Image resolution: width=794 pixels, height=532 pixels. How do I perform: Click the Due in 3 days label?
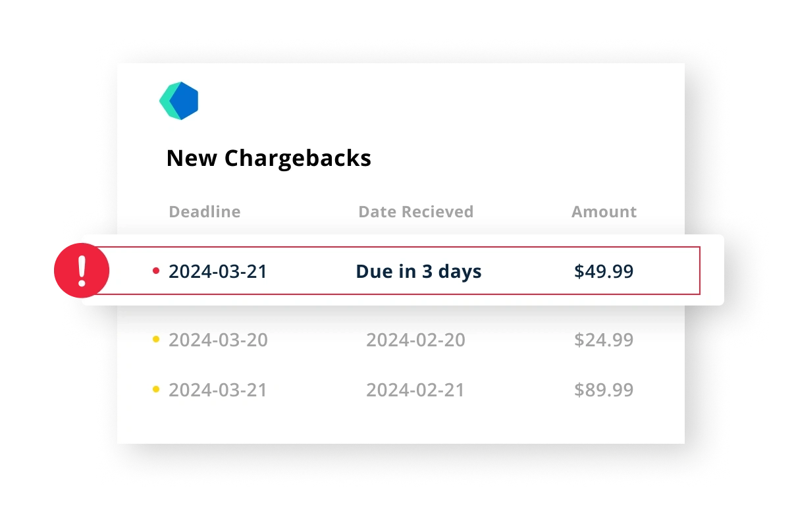click(x=419, y=271)
